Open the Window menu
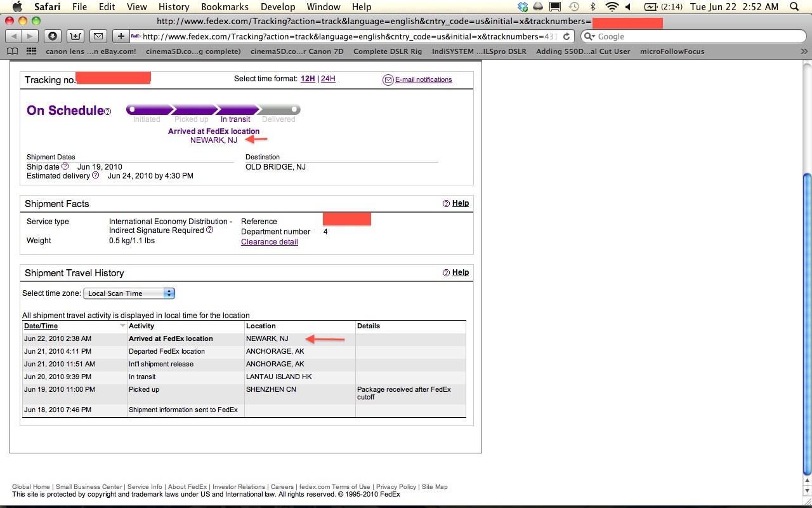The image size is (812, 508). 324,7
